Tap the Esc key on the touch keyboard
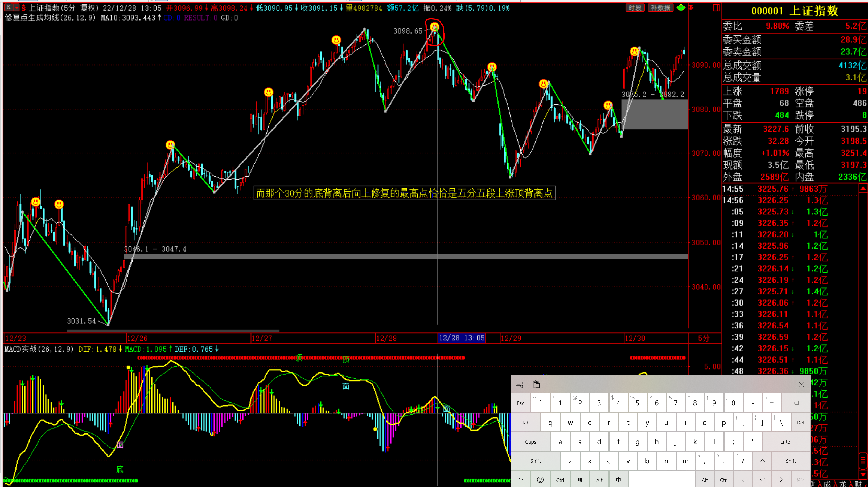868x487 pixels. (x=521, y=403)
